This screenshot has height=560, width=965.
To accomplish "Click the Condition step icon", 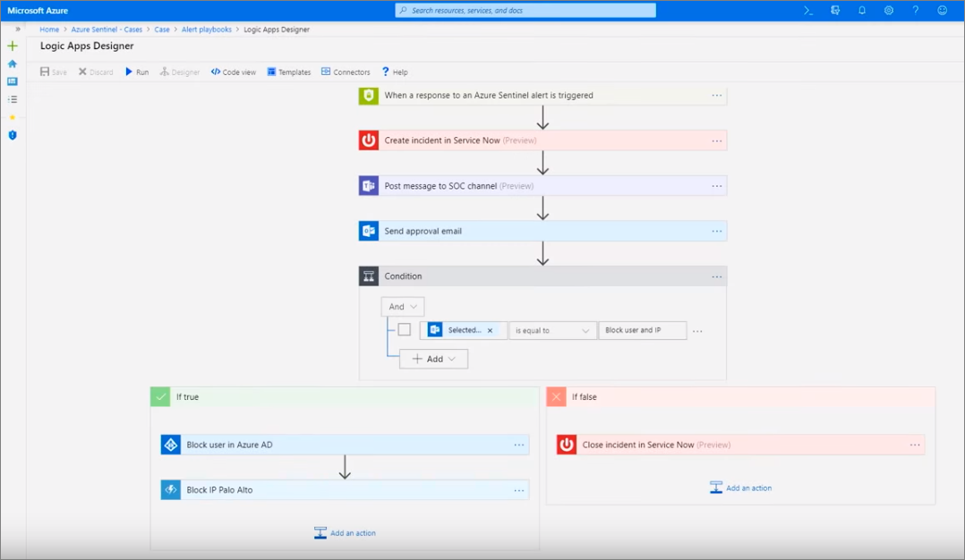I will click(x=369, y=276).
